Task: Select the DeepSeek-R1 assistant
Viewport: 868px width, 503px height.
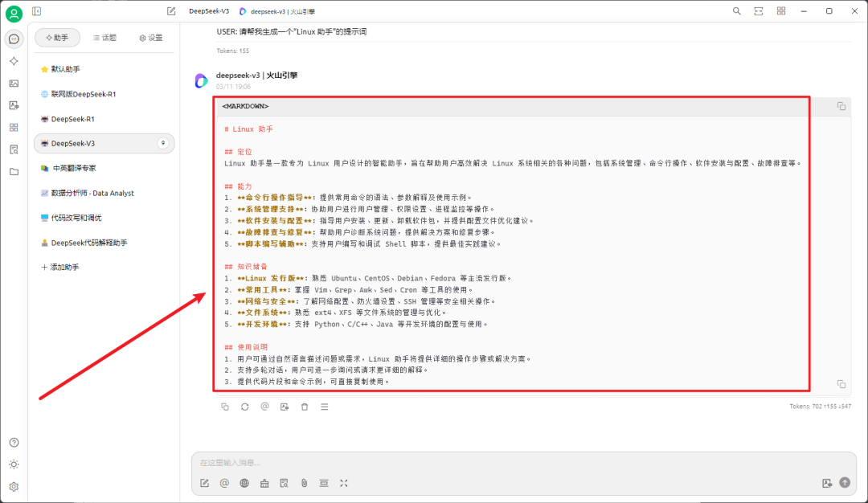Action: [x=104, y=119]
